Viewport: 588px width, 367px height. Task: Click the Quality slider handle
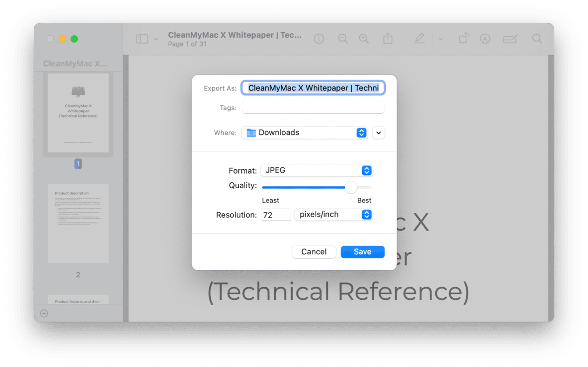[x=351, y=187]
